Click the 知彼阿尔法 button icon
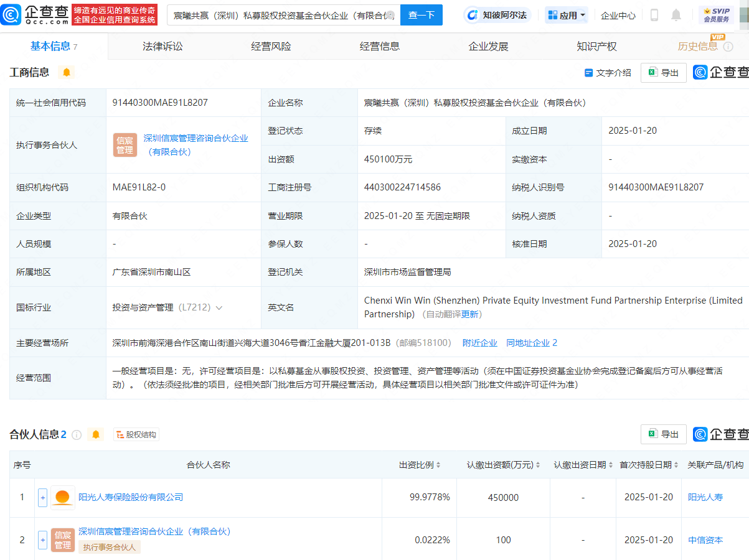The height and width of the screenshot is (560, 749). click(x=474, y=15)
